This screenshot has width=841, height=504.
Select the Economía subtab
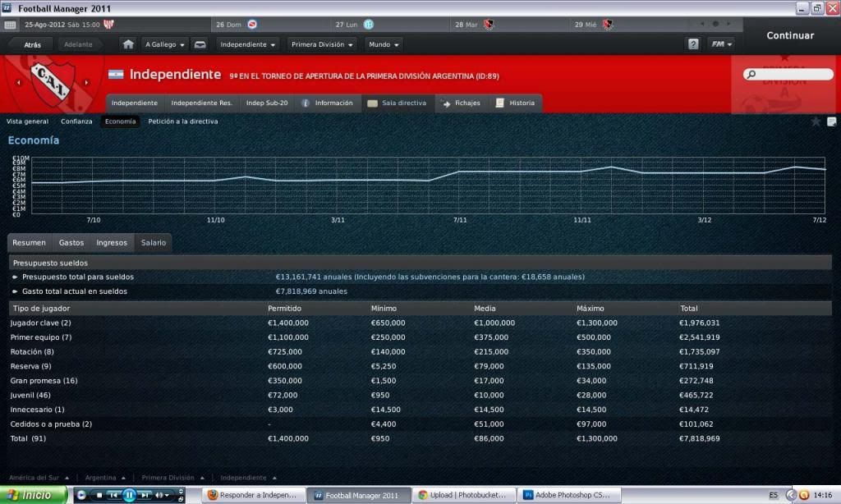click(120, 121)
